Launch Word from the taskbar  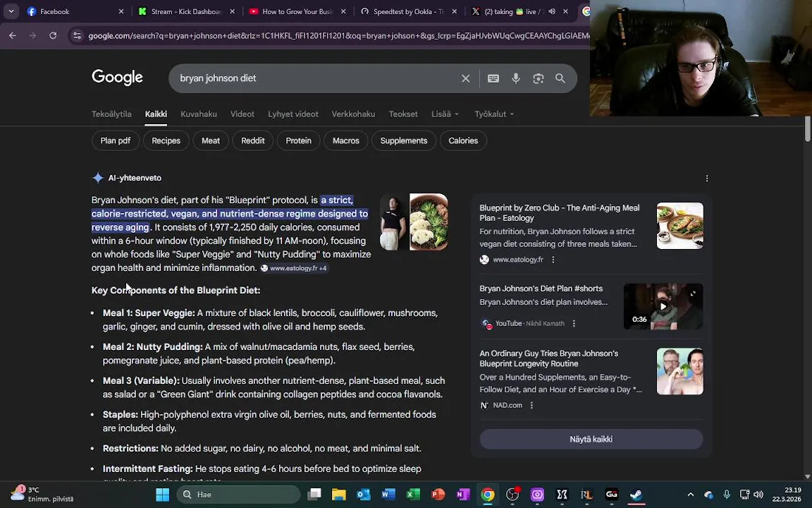click(x=388, y=495)
